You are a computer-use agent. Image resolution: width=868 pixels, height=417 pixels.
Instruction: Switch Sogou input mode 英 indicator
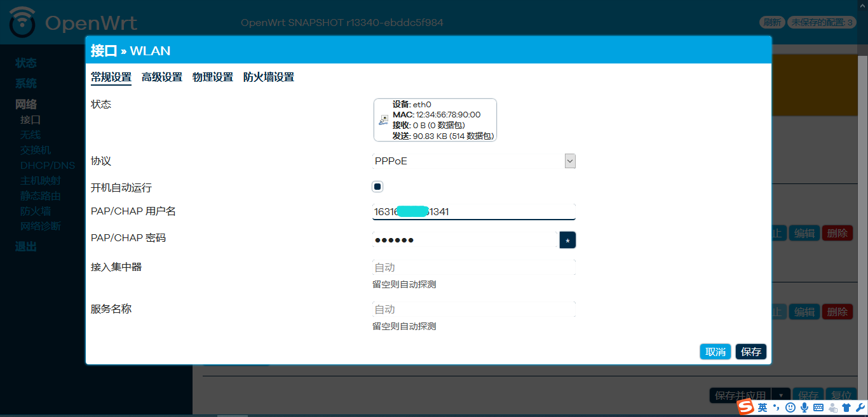763,407
